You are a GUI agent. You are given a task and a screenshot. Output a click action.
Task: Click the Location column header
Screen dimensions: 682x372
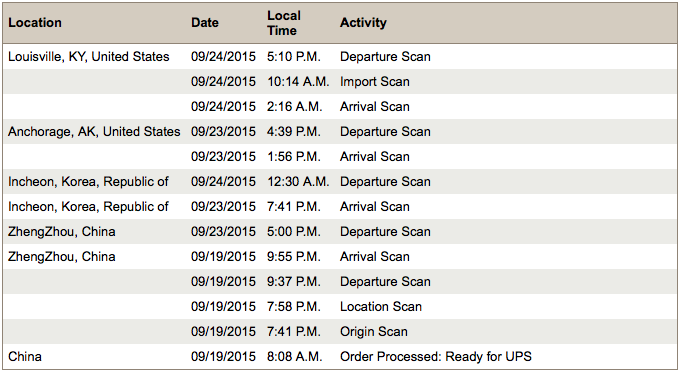(x=35, y=23)
